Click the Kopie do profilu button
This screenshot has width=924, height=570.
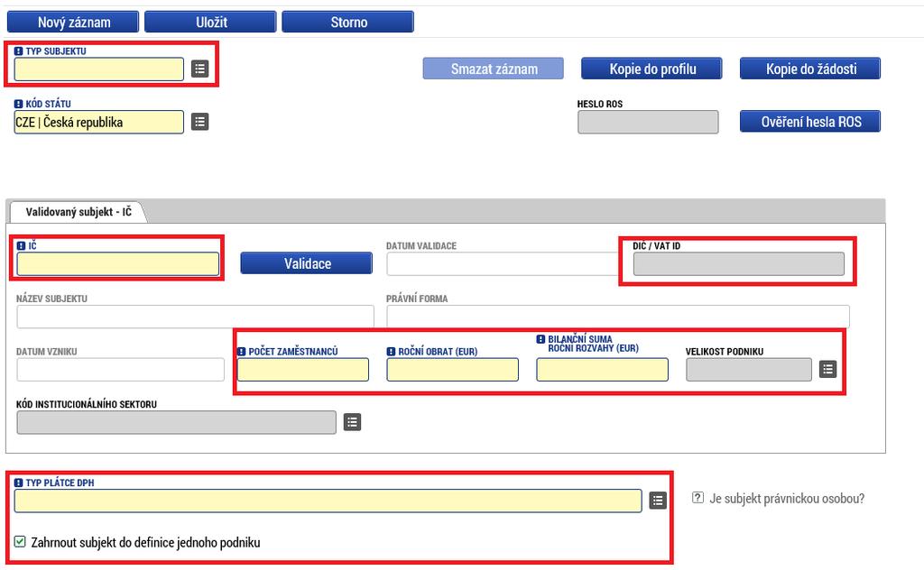pos(651,69)
